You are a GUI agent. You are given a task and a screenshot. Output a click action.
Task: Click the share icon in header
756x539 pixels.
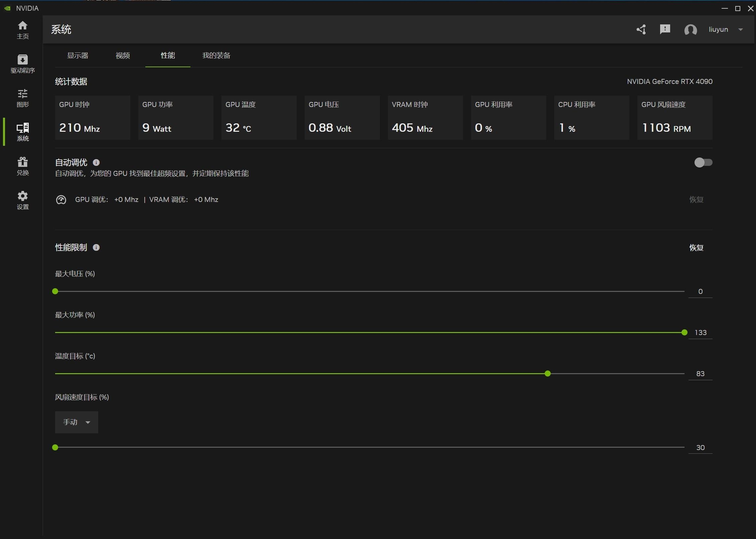click(x=641, y=29)
